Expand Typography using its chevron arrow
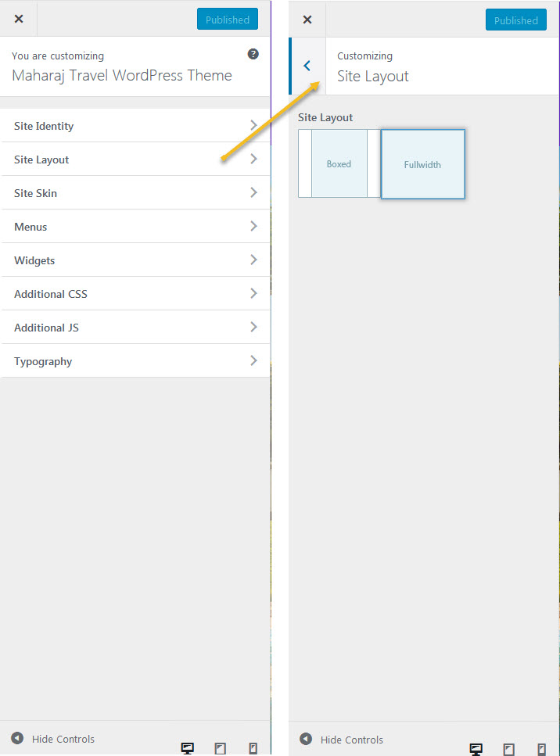Image resolution: width=560 pixels, height=756 pixels. coord(253,360)
